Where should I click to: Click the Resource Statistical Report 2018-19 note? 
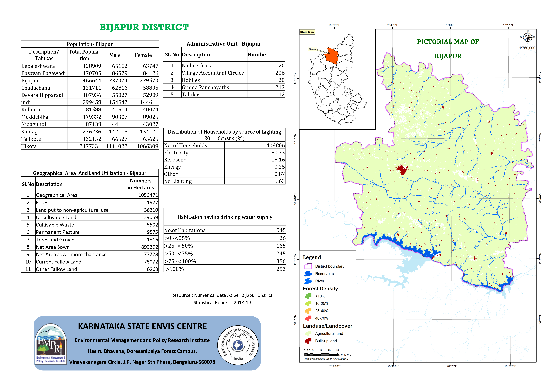222,299
